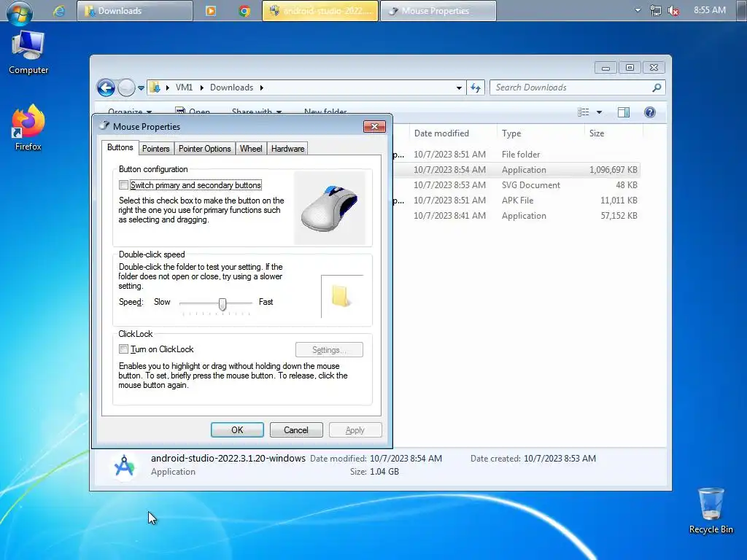Open the Hardware tab
This screenshot has height=560, width=747.
click(287, 149)
